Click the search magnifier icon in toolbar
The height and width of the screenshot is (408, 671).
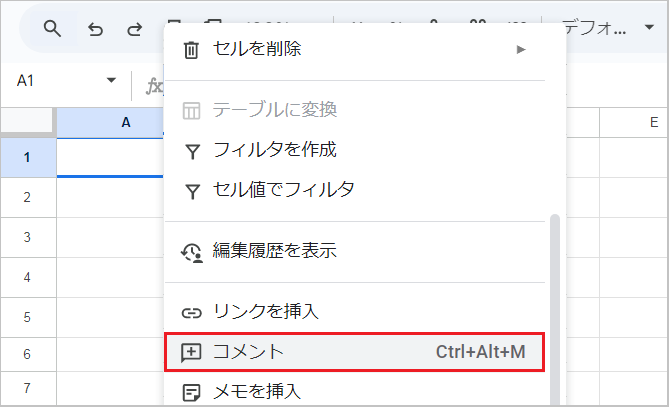coord(52,29)
